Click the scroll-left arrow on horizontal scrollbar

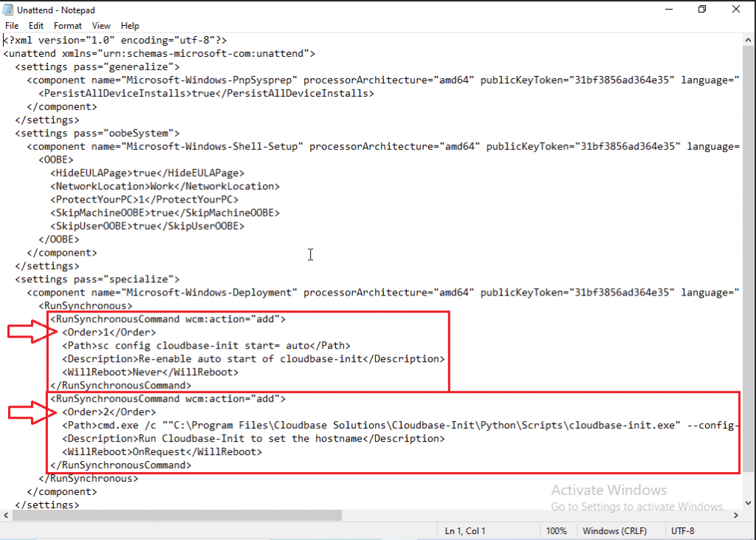5,516
